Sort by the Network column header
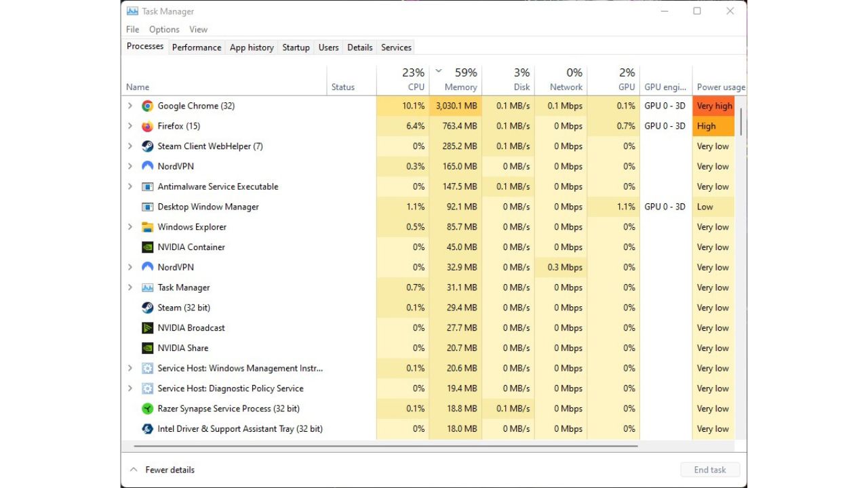Screen dimensions: 868x488 (x=561, y=81)
